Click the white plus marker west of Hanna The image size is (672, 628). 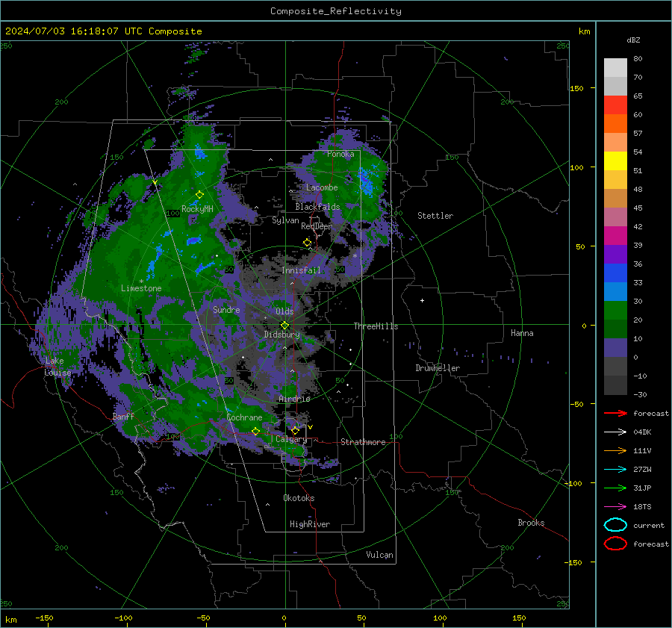coord(422,300)
